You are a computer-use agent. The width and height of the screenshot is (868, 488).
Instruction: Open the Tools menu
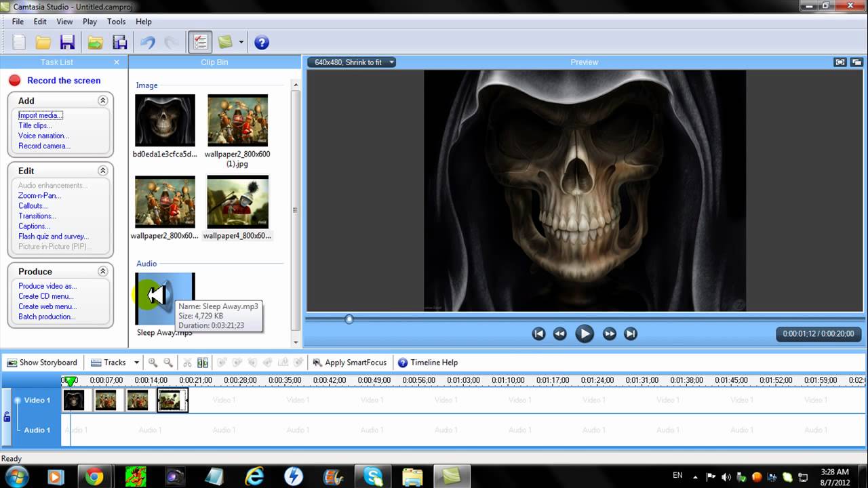click(x=116, y=22)
